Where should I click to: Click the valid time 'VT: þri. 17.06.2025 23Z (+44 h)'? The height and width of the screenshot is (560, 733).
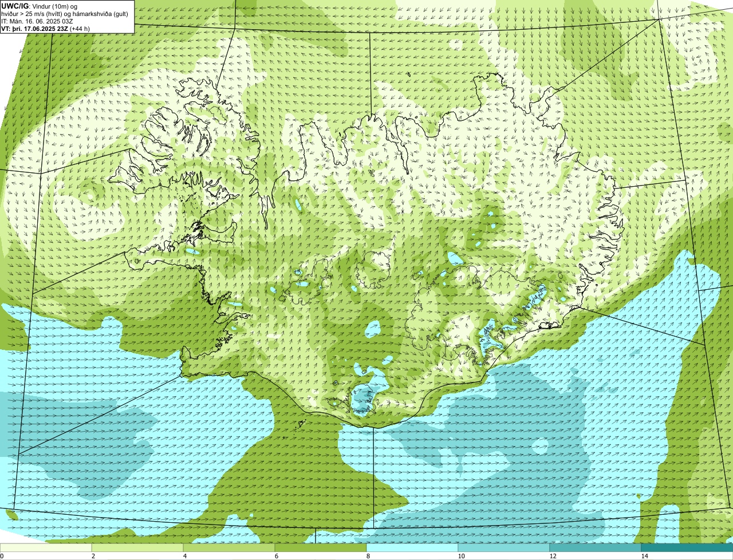tap(46, 29)
